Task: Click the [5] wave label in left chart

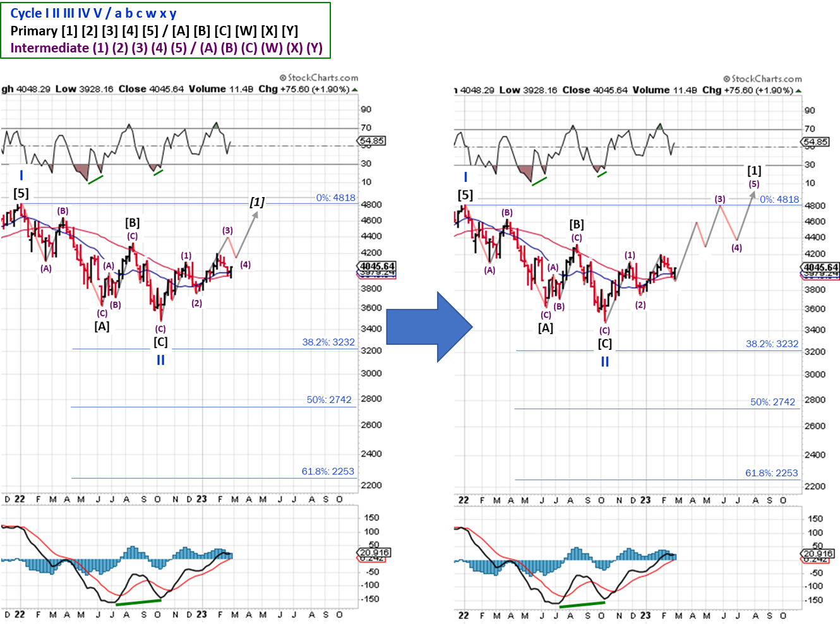Action: point(21,193)
